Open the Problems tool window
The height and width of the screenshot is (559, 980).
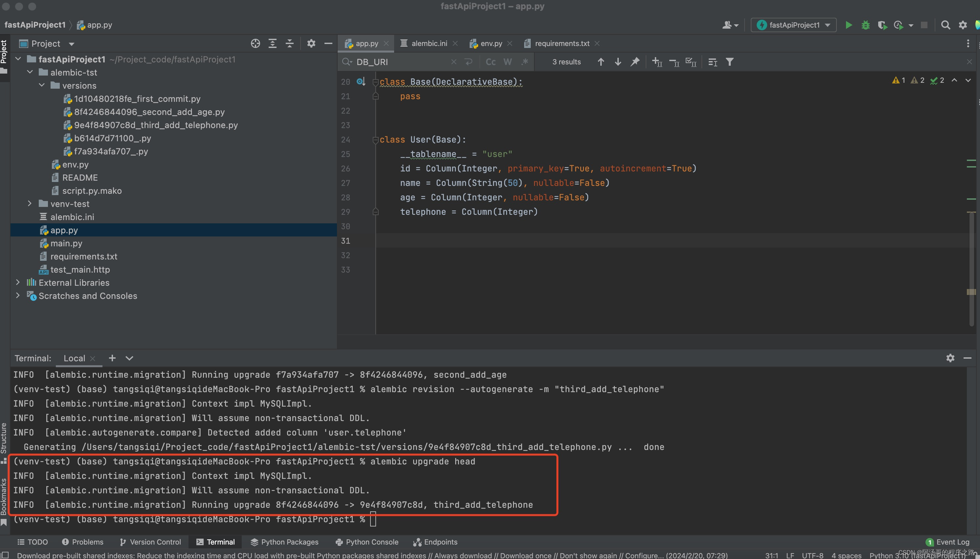[82, 542]
